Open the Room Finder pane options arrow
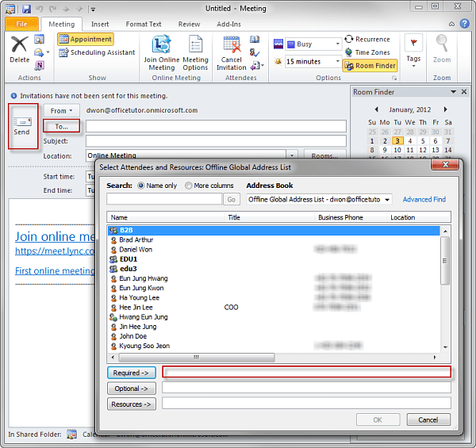This screenshot has height=448, width=476. 453,92
